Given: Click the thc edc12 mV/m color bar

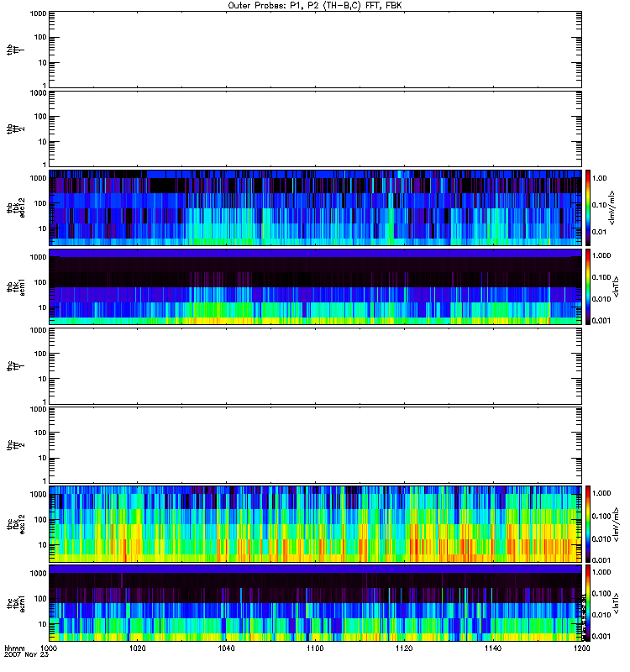Looking at the screenshot, I should (589, 523).
